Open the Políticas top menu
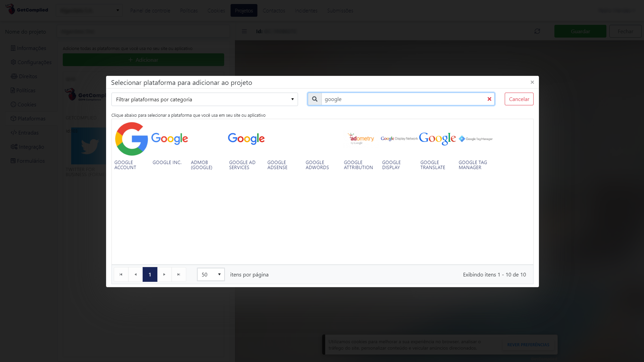This screenshot has height=362, width=644. [189, 10]
